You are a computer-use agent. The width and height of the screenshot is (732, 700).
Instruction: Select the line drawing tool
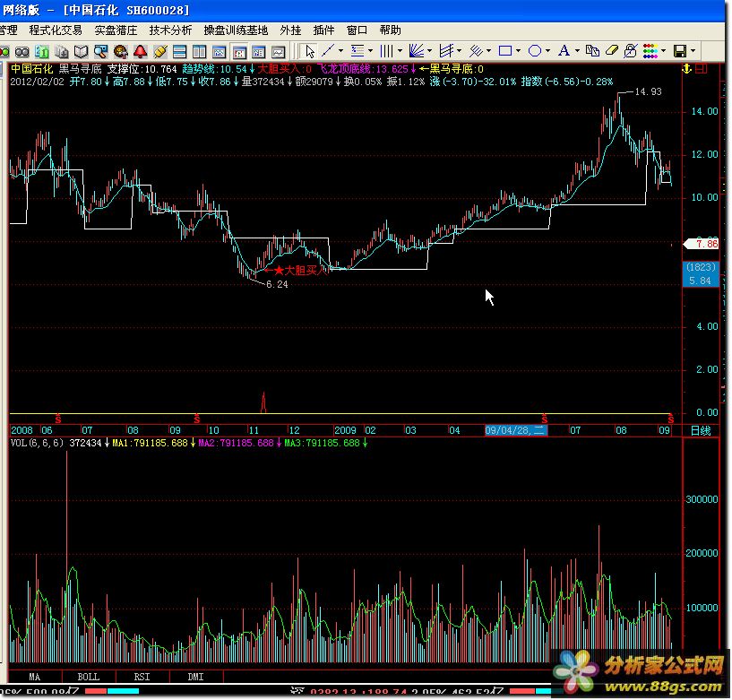click(329, 50)
